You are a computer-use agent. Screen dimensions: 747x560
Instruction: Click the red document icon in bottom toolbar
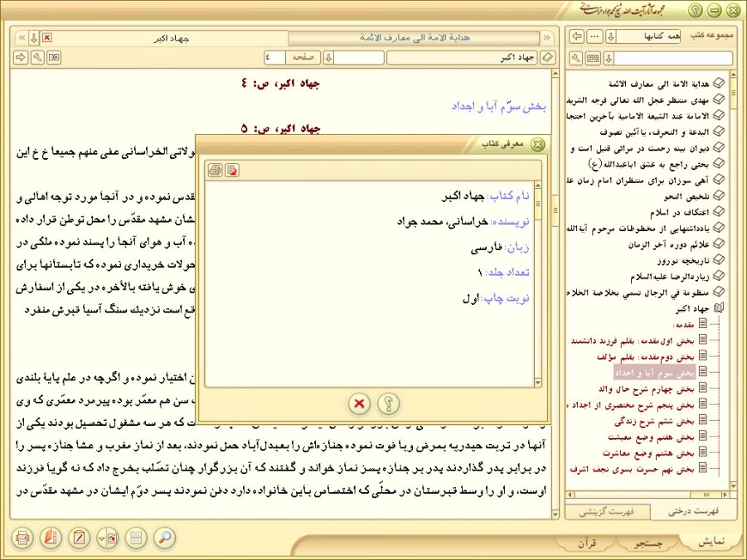(x=113, y=538)
